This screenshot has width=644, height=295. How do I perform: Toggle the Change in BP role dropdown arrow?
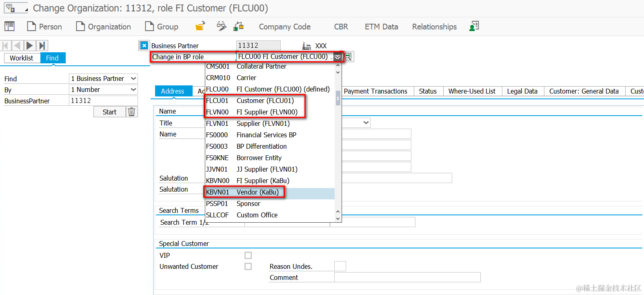point(338,57)
